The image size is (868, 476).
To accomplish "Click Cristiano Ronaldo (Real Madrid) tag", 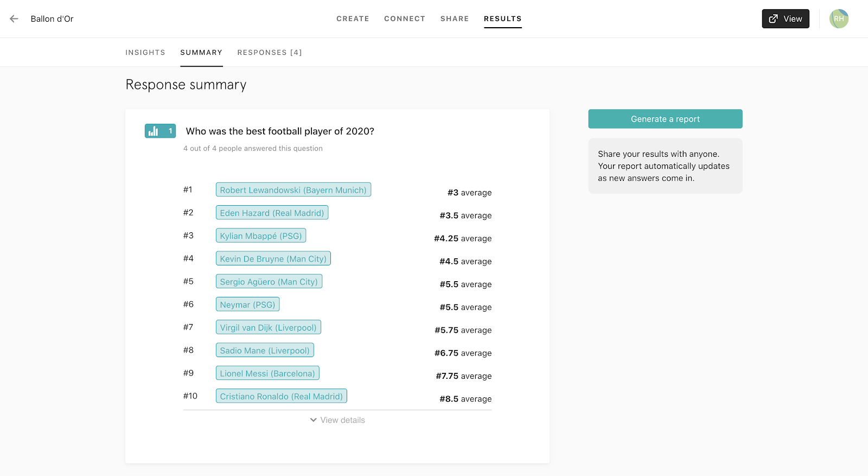I will click(x=282, y=396).
